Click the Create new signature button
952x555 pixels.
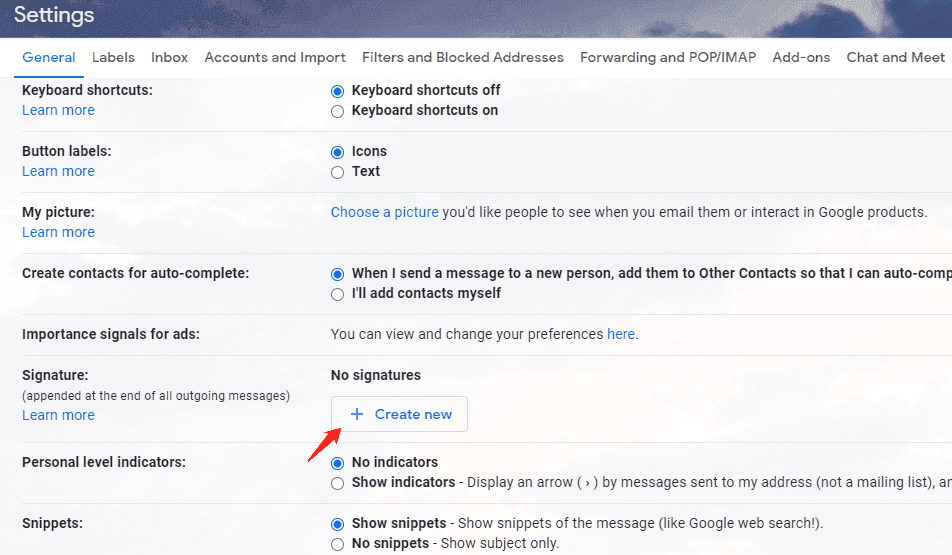[399, 414]
